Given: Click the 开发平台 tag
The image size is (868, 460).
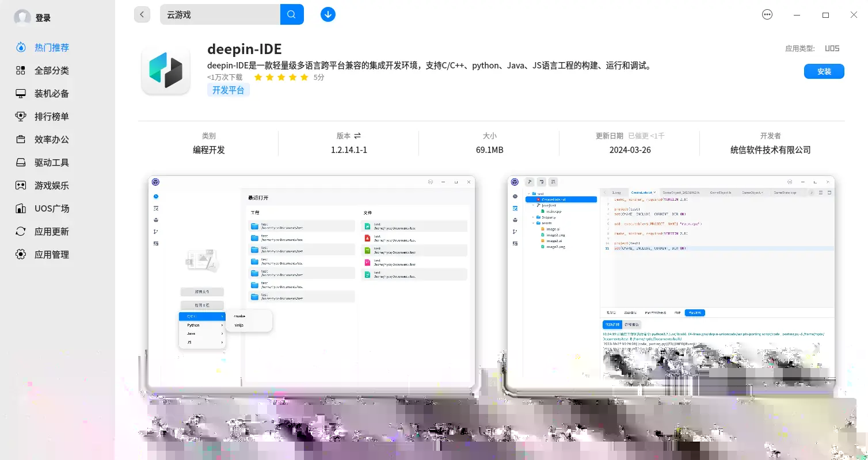Looking at the screenshot, I should point(229,90).
